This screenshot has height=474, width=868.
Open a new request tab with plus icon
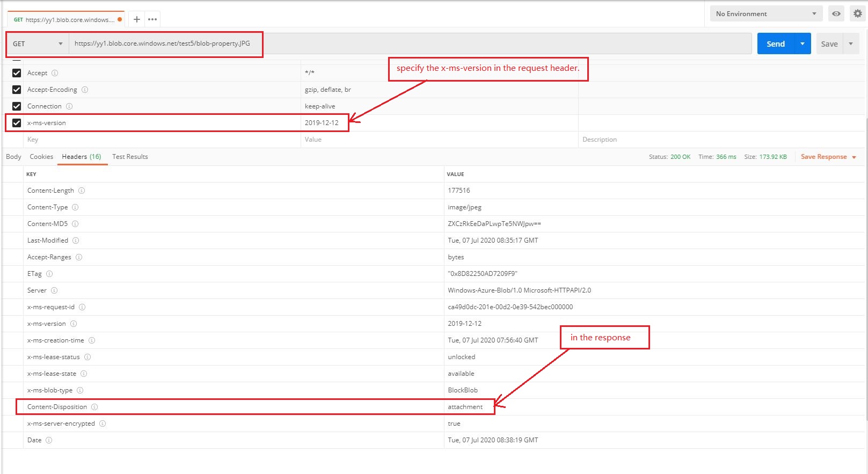pos(137,19)
